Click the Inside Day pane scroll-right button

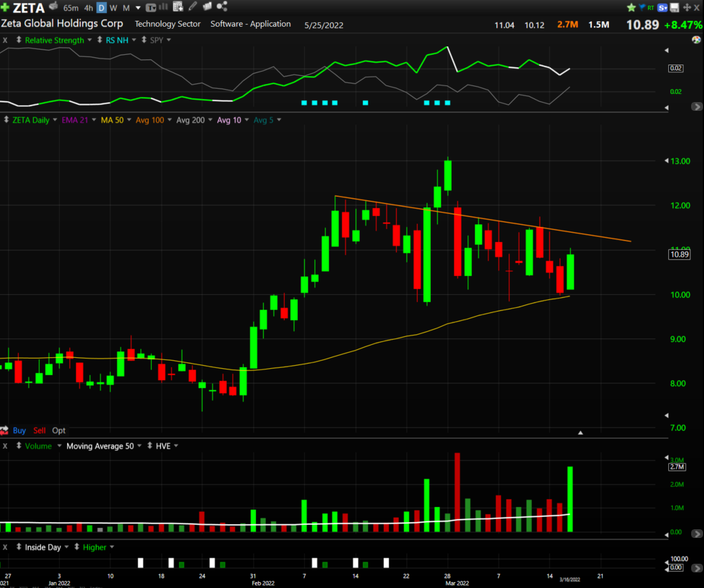[696, 568]
